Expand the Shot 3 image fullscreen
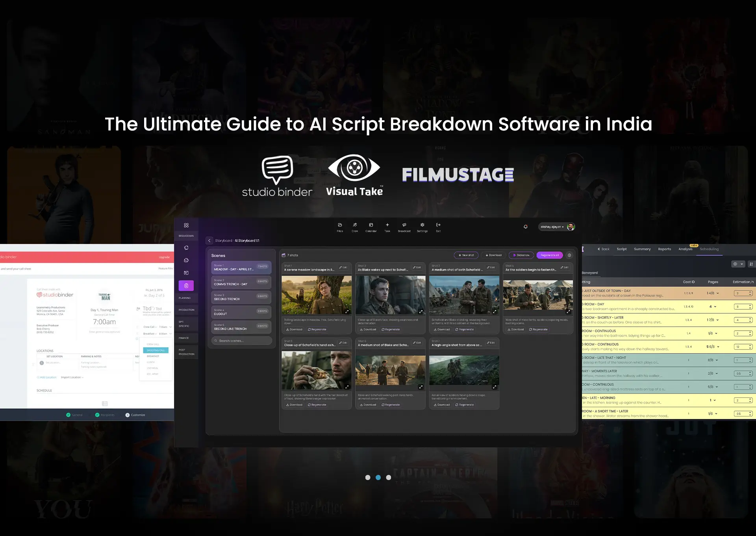The height and width of the screenshot is (536, 756). [x=495, y=311]
